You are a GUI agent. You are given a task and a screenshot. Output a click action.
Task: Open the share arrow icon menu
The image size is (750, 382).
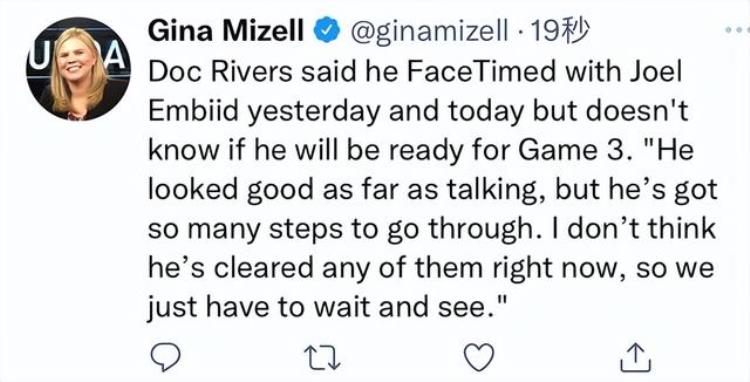[x=636, y=359]
